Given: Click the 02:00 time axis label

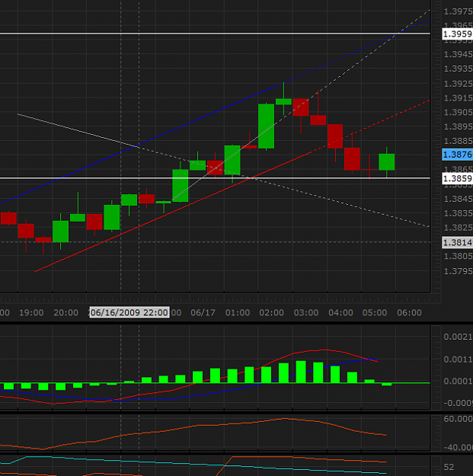Looking at the screenshot, I should [271, 313].
